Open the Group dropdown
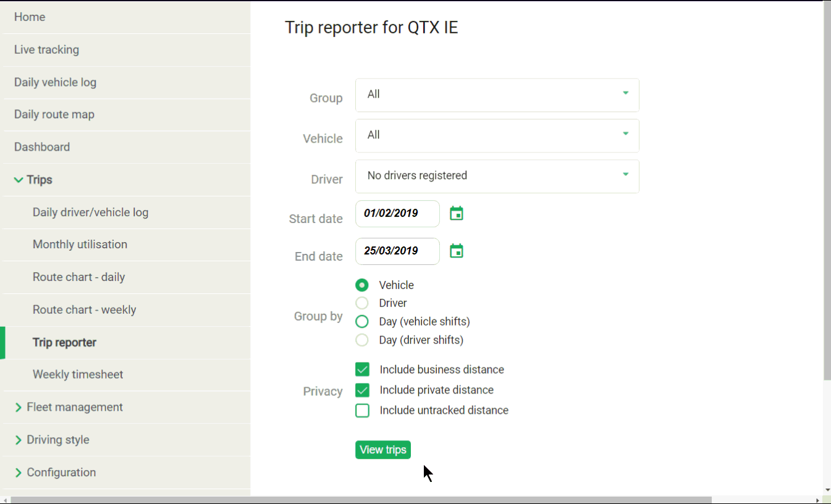The height and width of the screenshot is (504, 831). click(497, 95)
